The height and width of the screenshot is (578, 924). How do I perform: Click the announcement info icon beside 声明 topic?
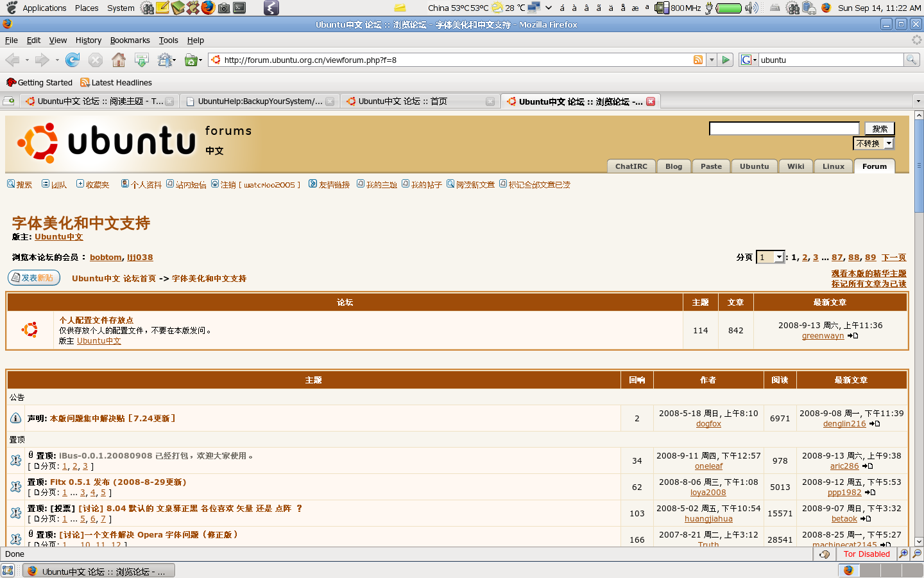tap(16, 418)
